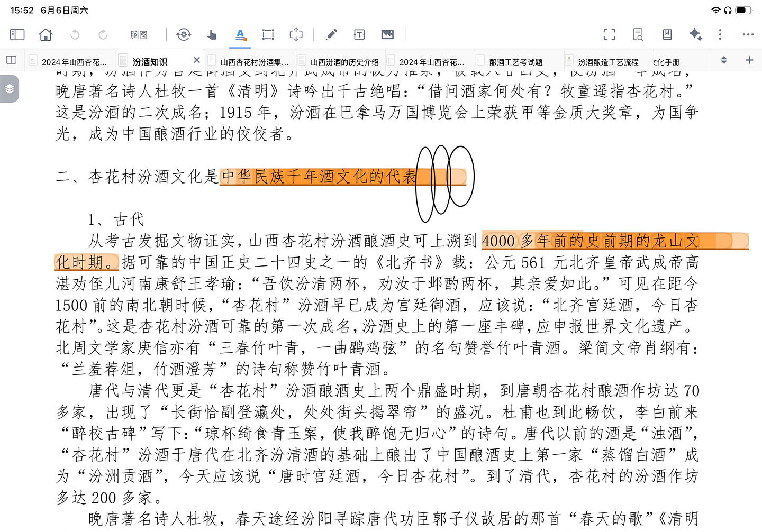Viewport: 762px width, 532px height.
Task: Switch to the 酿酒工艺考试题 tab
Action: point(516,62)
